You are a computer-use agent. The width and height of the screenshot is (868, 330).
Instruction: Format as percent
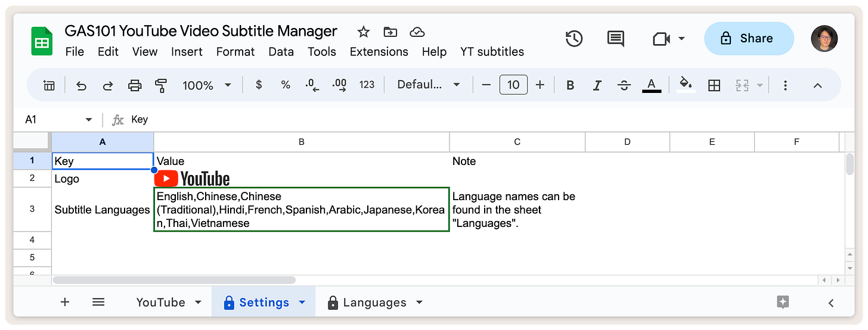point(286,85)
